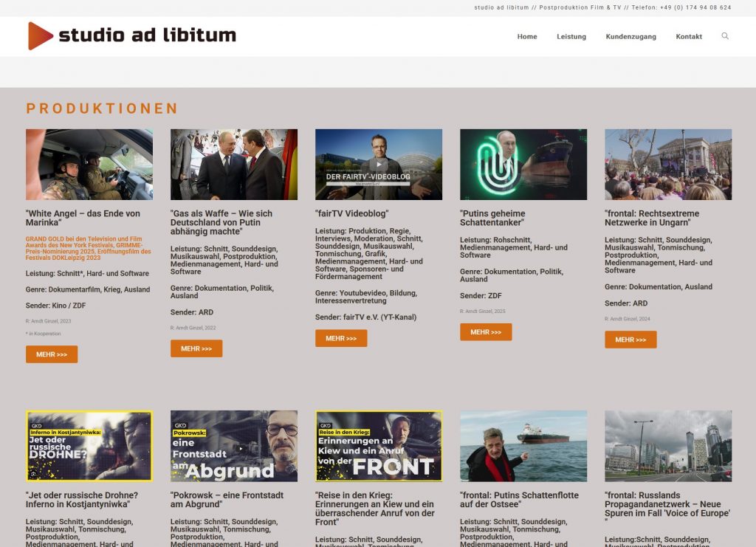Open the Kontakt page

(688, 37)
